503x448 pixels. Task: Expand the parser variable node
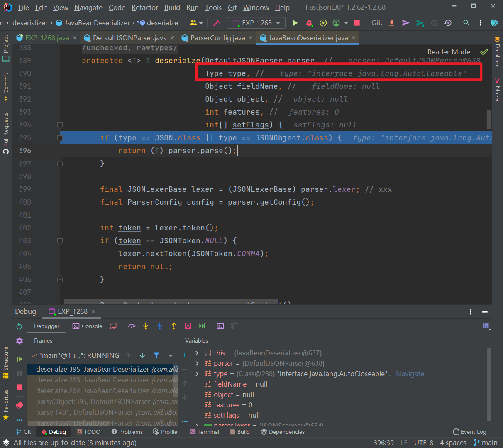pyautogui.click(x=196, y=363)
